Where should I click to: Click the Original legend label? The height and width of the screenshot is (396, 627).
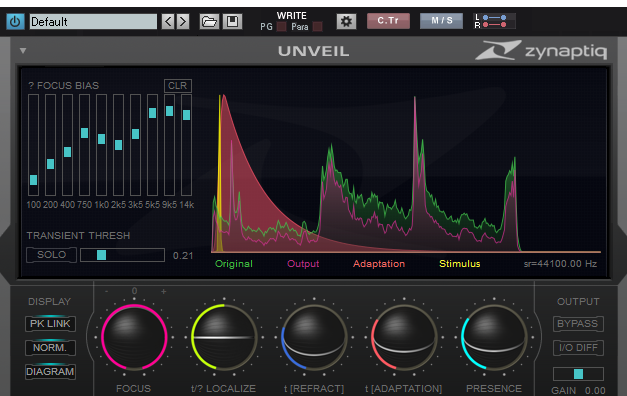(x=234, y=264)
